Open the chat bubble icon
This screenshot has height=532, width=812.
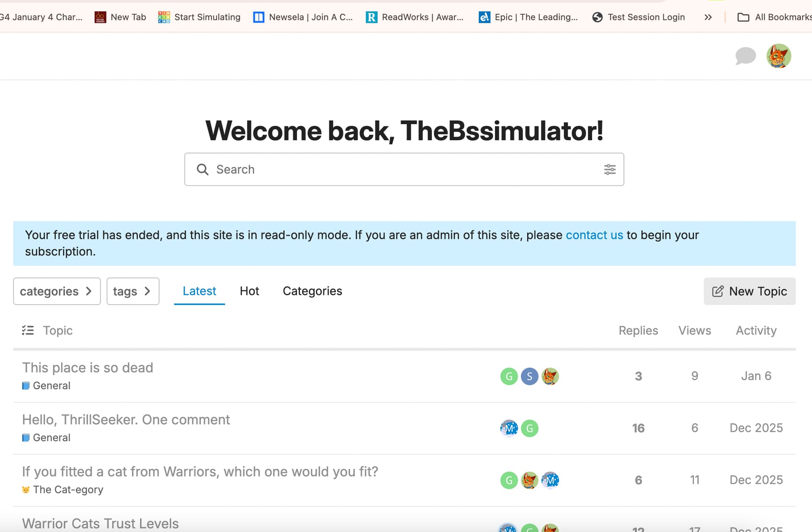click(745, 56)
